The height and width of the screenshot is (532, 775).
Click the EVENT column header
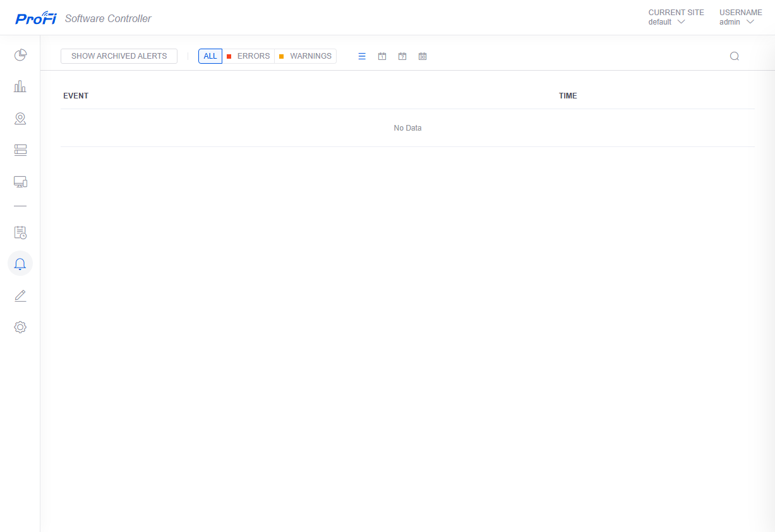(76, 96)
